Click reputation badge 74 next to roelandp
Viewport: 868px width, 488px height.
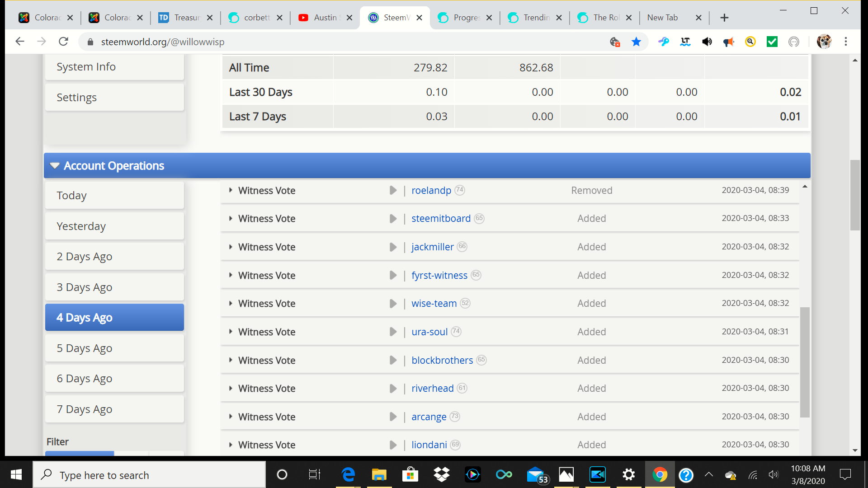tap(459, 190)
